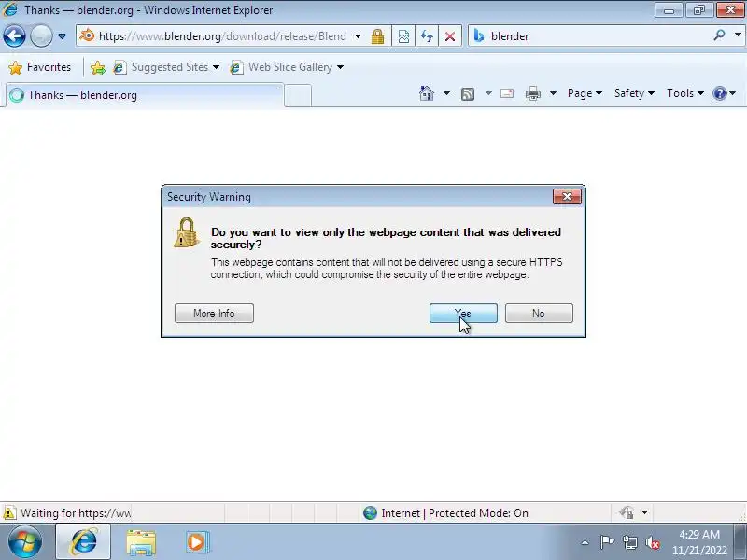Minimize the Internet Explorer window

tap(669, 10)
